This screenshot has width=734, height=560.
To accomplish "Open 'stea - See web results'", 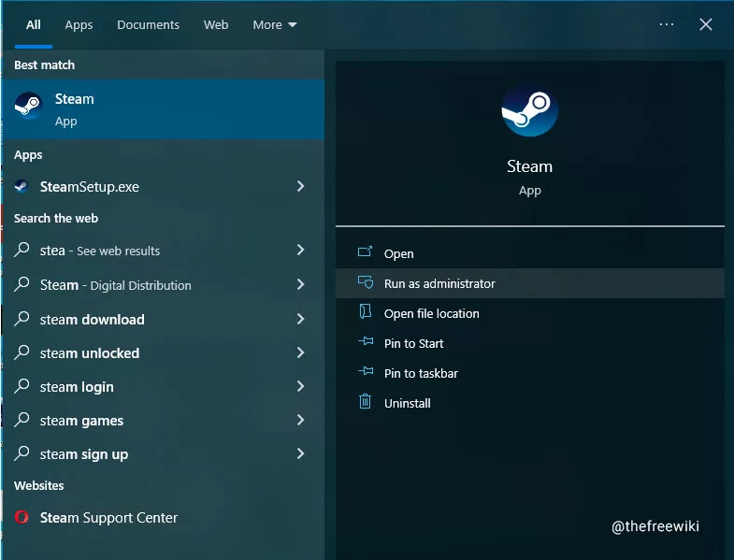I will (x=100, y=251).
